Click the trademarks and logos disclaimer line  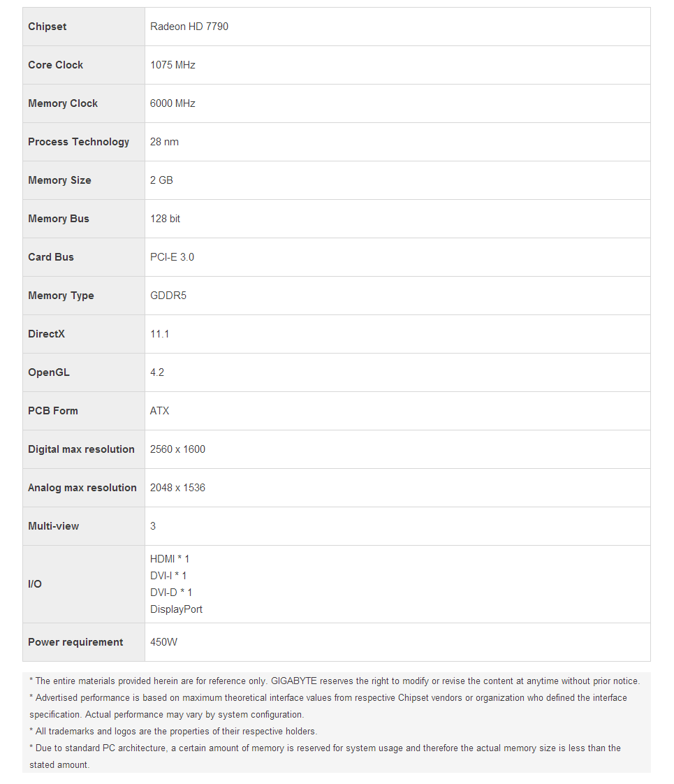pos(173,732)
